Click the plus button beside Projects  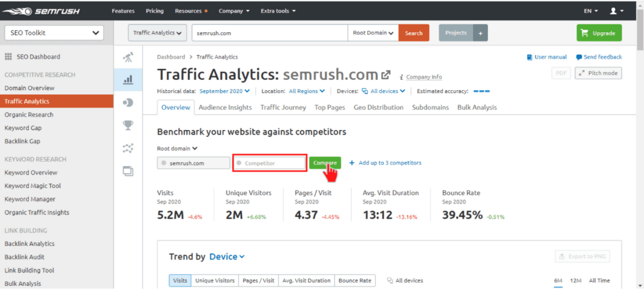[480, 33]
